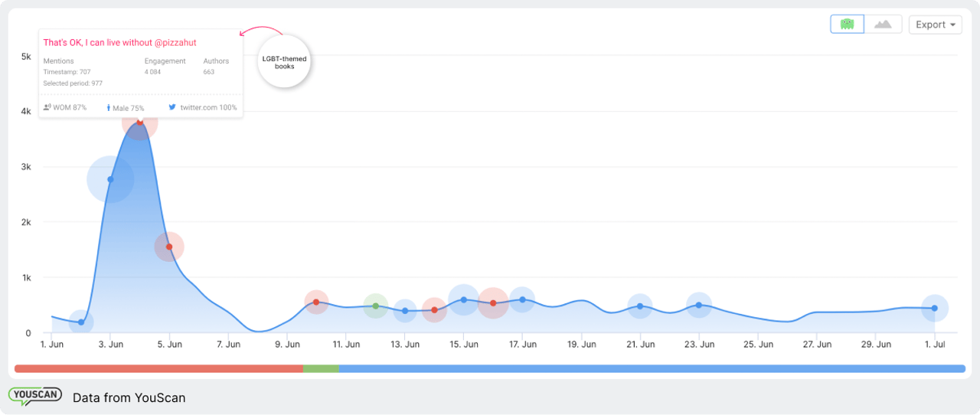Click the red negative sentiment bar segment

(x=158, y=369)
